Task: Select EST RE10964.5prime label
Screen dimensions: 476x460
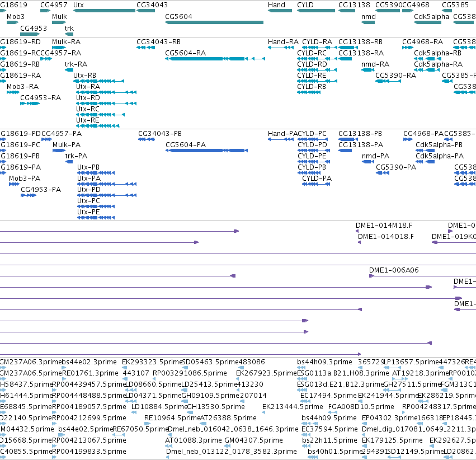Action: click(x=172, y=418)
